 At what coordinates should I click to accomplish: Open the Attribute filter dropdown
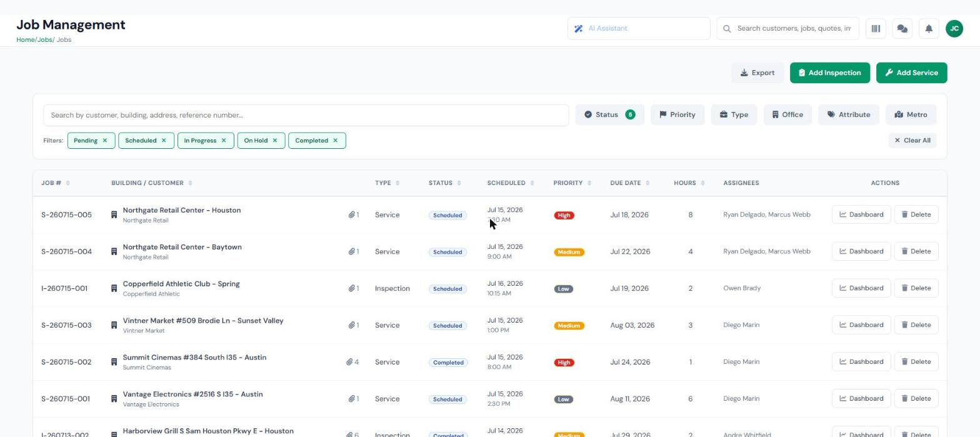tap(849, 115)
